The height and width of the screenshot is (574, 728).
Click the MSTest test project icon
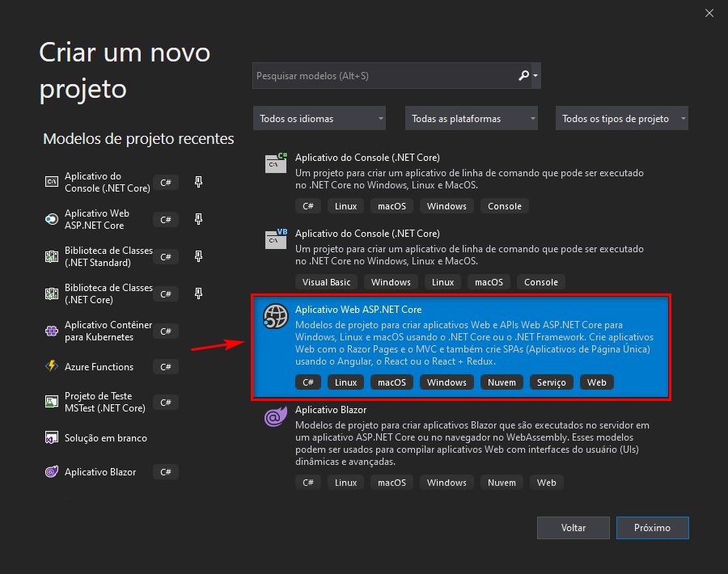tap(51, 402)
